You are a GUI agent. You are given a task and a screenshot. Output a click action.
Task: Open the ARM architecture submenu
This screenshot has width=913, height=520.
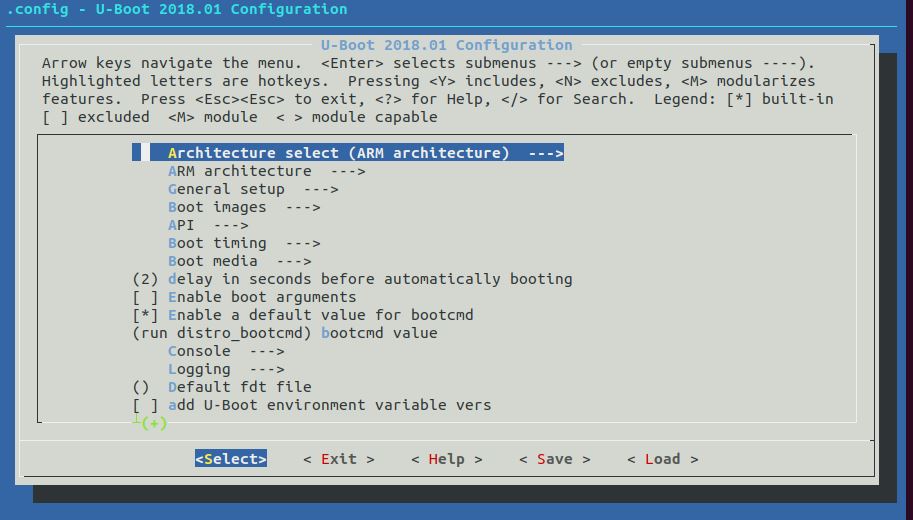[267, 171]
